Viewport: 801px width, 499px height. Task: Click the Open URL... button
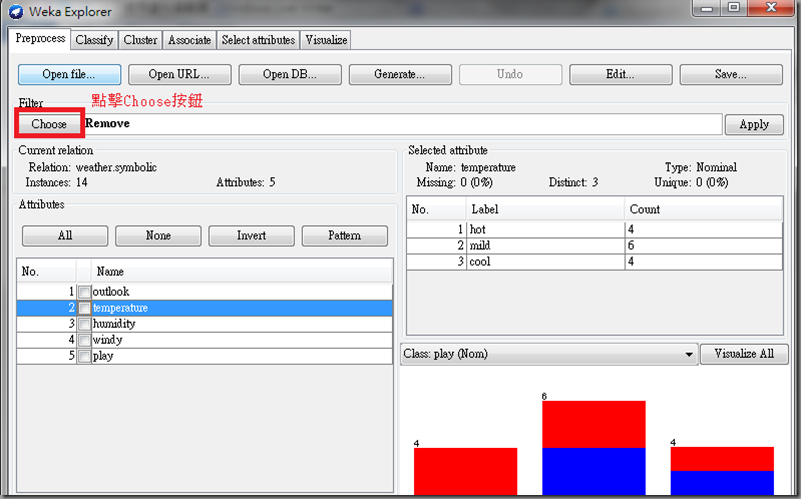tap(180, 75)
